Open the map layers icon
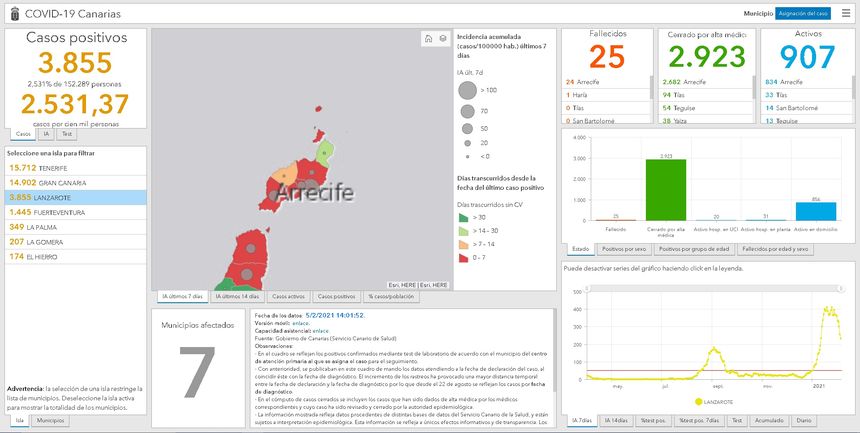Screen dimensions: 860x433 442,39
